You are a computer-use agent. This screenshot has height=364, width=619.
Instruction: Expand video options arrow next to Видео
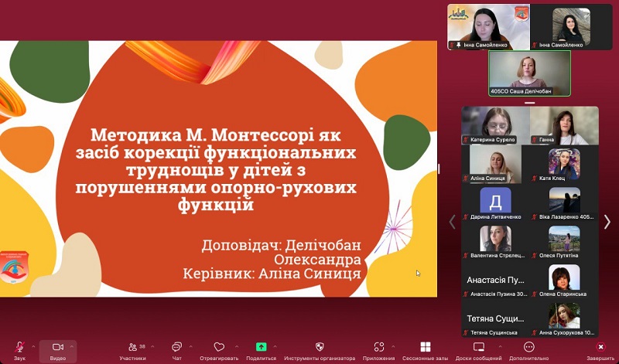72,345
